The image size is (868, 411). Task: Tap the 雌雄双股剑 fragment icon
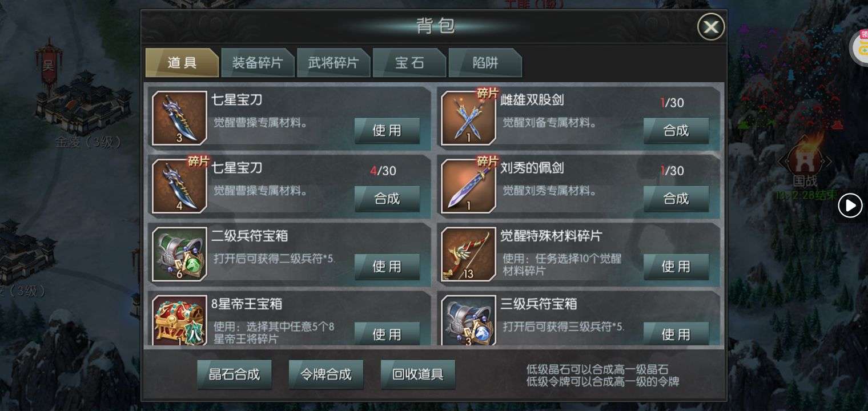[x=468, y=118]
